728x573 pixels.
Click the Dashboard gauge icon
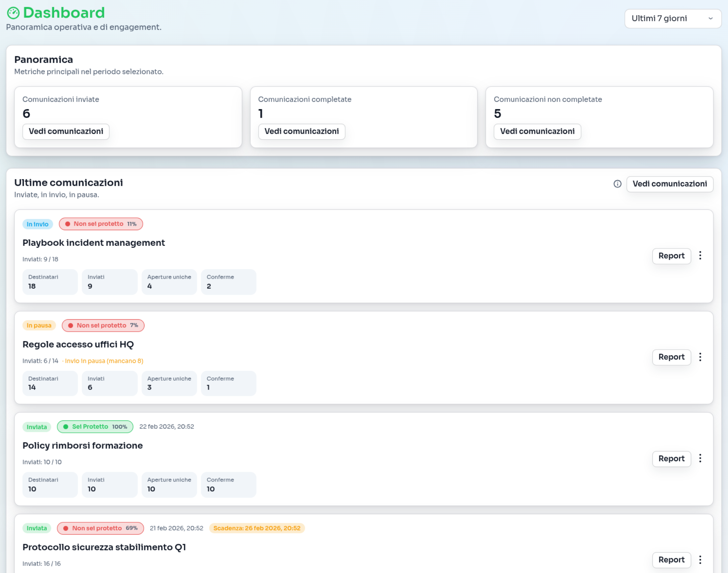pyautogui.click(x=14, y=13)
